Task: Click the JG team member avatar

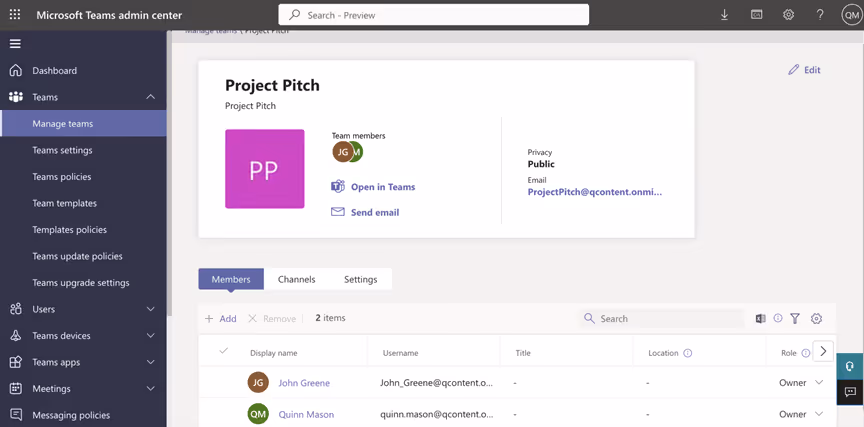Action: click(342, 152)
